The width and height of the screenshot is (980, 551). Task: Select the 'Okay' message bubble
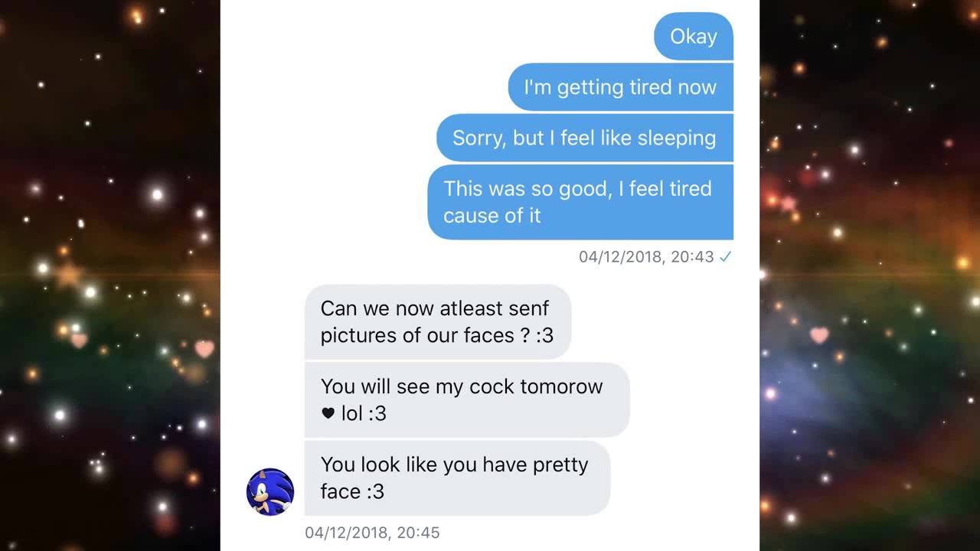pyautogui.click(x=692, y=36)
